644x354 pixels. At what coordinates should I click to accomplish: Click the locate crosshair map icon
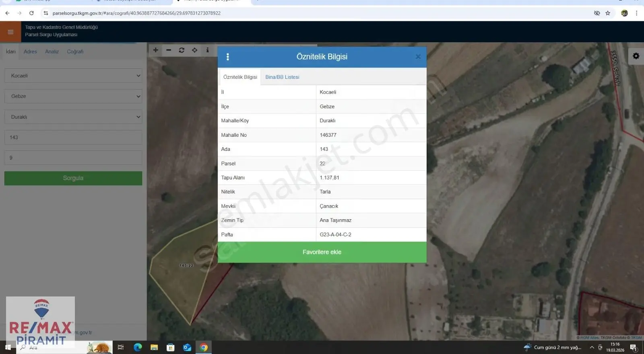[194, 50]
